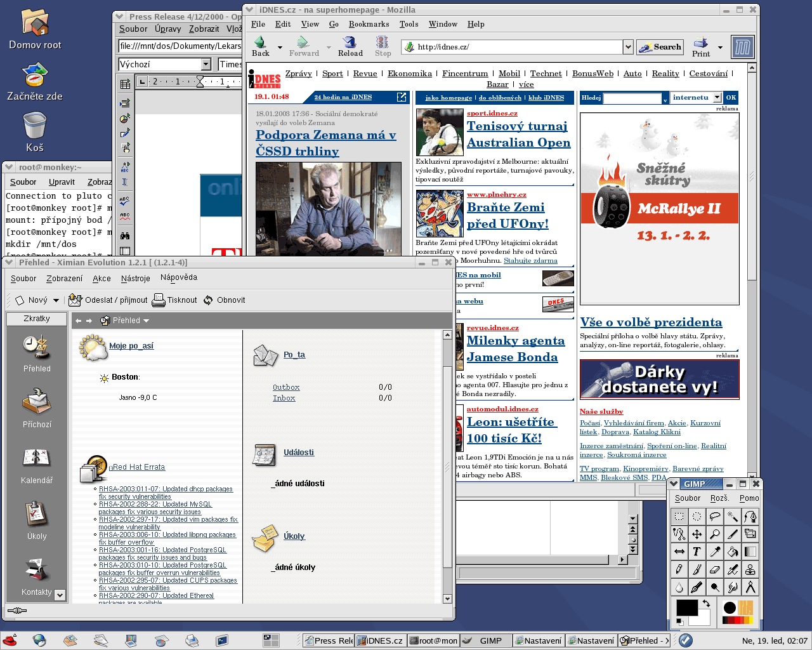Click the down arrow under Evolution shortcut bar
The height and width of the screenshot is (650, 812).
(60, 595)
